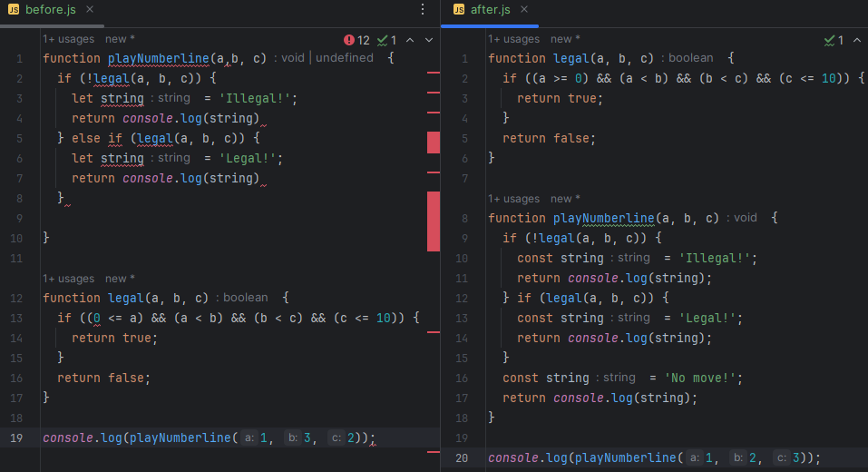This screenshot has height=472, width=868.
Task: Go to previous problem in after.js
Action: point(857,40)
